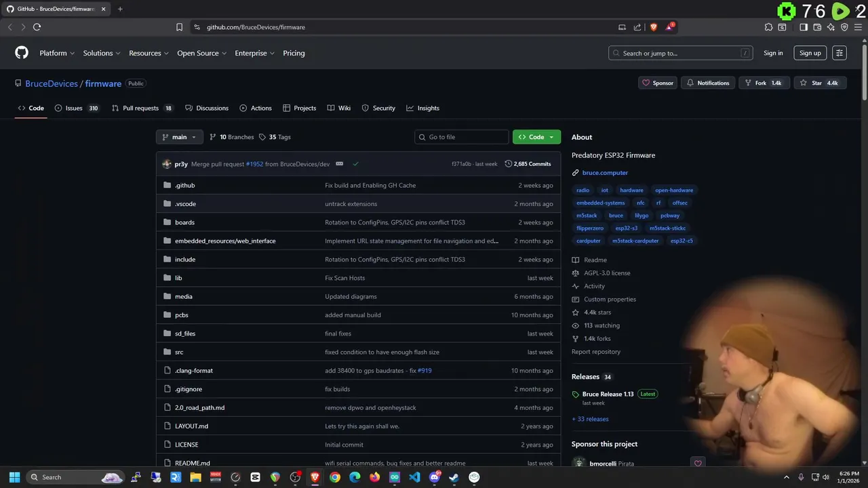Open the Wiki tab
The height and width of the screenshot is (488, 868).
(338, 108)
